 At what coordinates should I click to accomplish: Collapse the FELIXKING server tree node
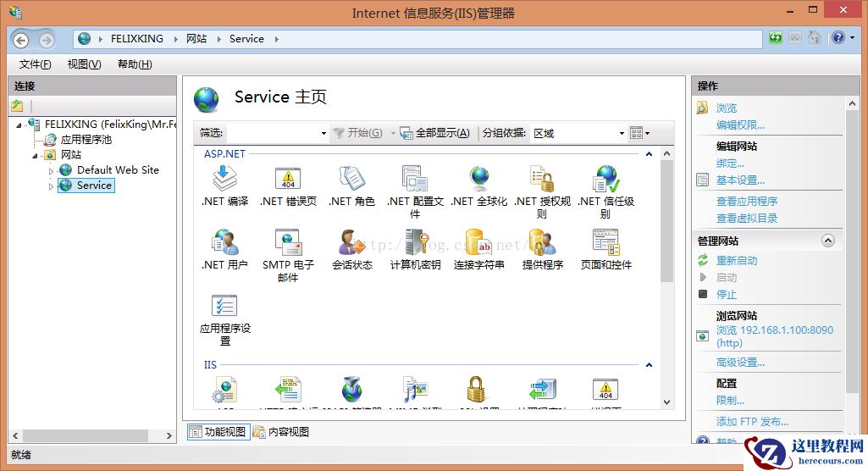tap(19, 125)
